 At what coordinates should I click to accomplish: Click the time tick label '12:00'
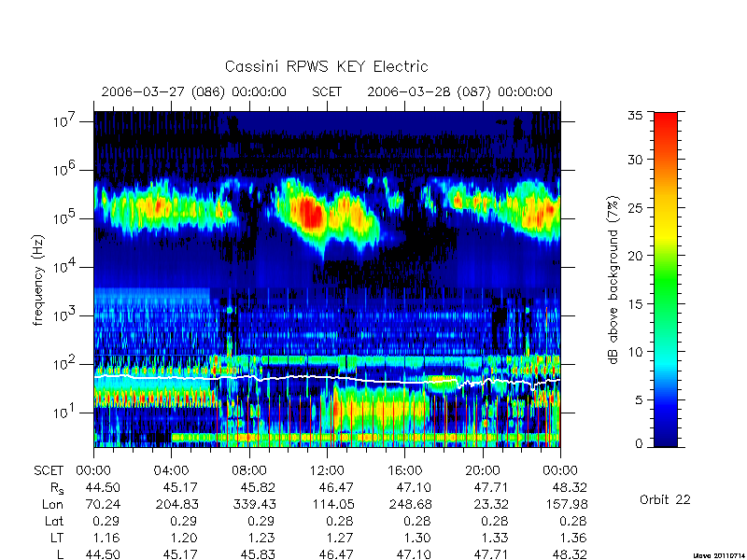pyautogui.click(x=327, y=471)
